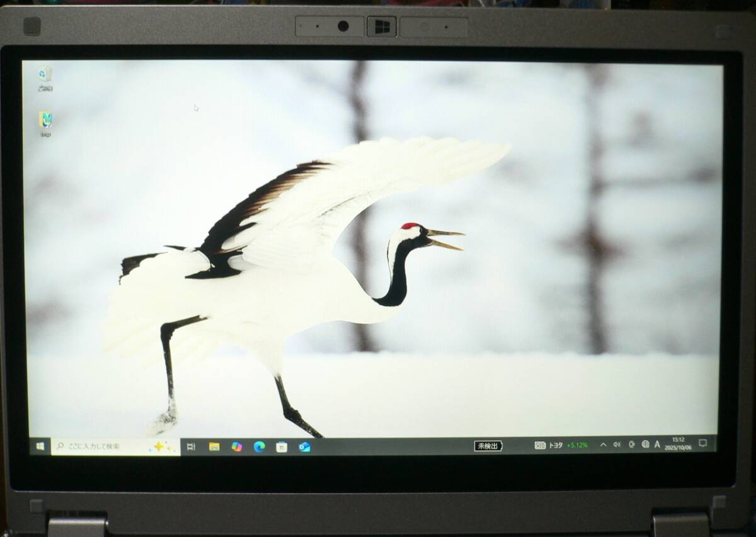The image size is (756, 537).
Task: Open the トヨタ +5.12% stock widget
Action: [561, 444]
